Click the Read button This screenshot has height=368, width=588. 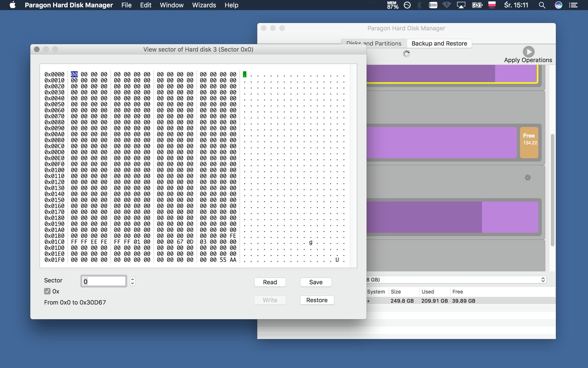coord(270,282)
